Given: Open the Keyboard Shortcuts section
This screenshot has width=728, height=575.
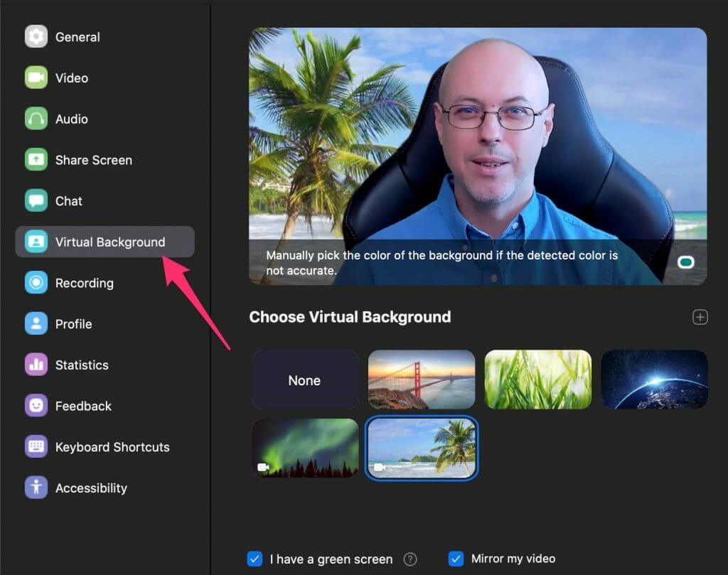Looking at the screenshot, I should (x=112, y=447).
